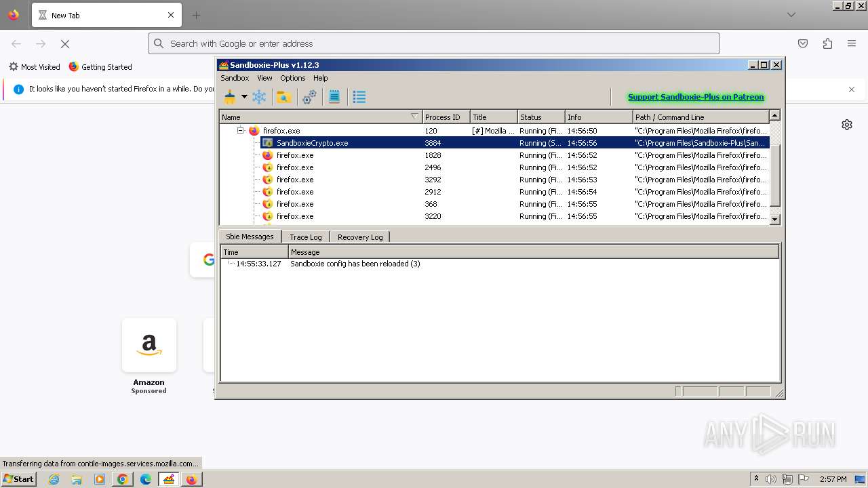Sort by the Title column header
Image resolution: width=868 pixels, height=488 pixels.
494,117
